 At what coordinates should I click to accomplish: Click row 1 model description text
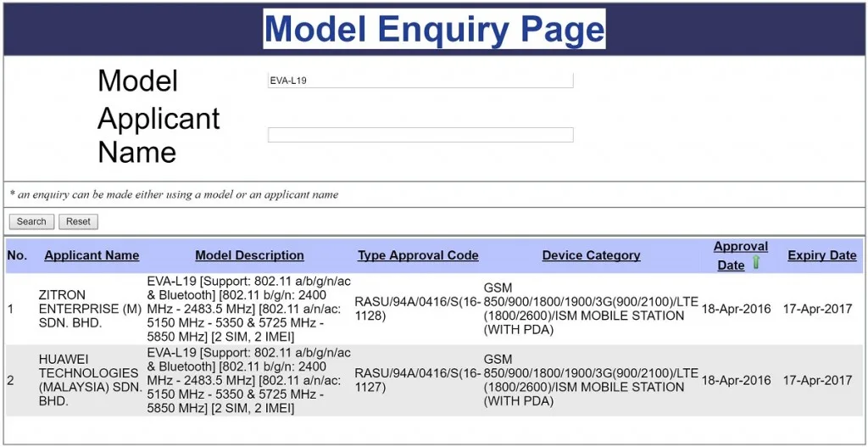[248, 309]
